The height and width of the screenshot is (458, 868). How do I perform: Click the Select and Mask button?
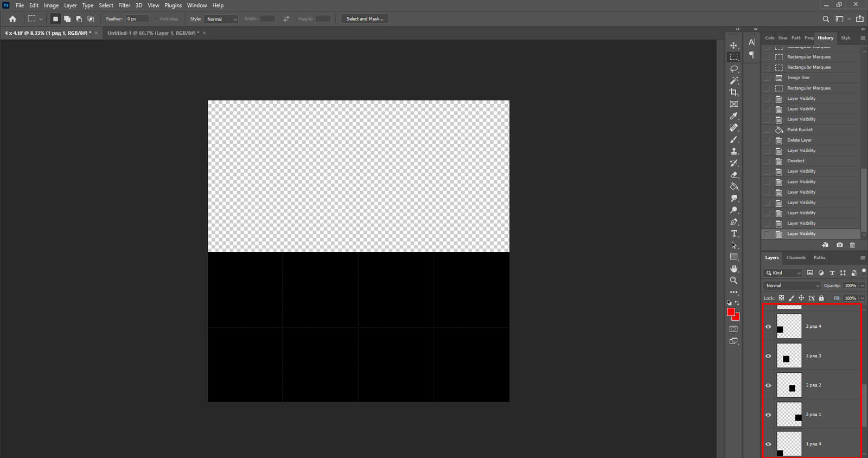365,19
